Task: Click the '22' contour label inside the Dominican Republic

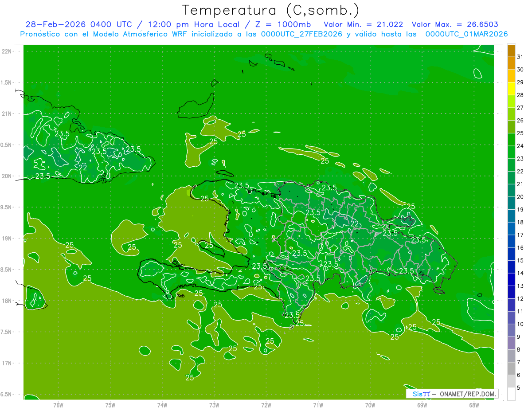Action: [x=355, y=223]
